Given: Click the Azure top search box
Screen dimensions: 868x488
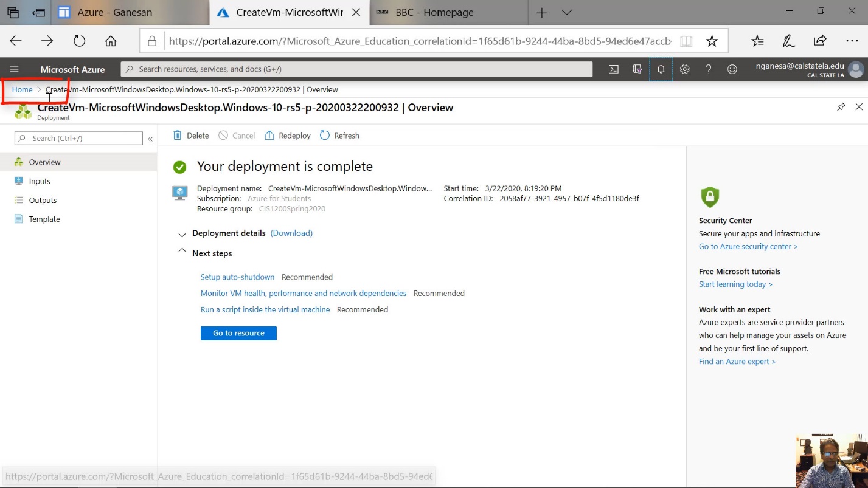Looking at the screenshot, I should [356, 69].
